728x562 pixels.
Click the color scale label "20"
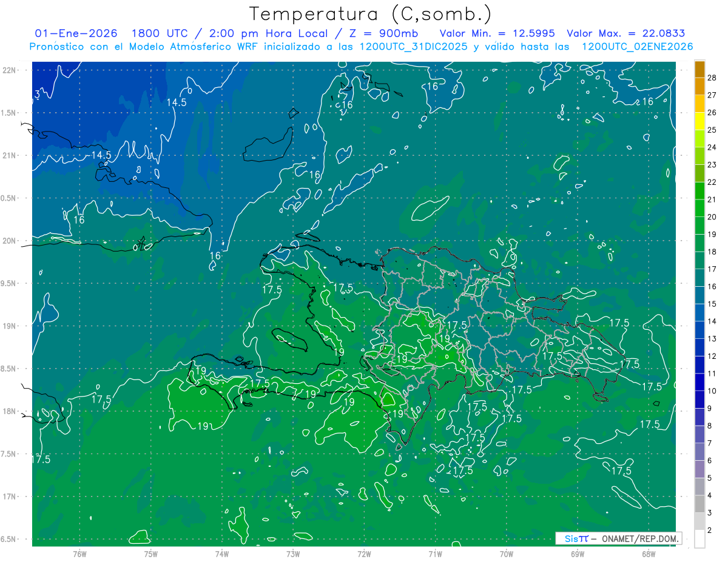coord(712,217)
